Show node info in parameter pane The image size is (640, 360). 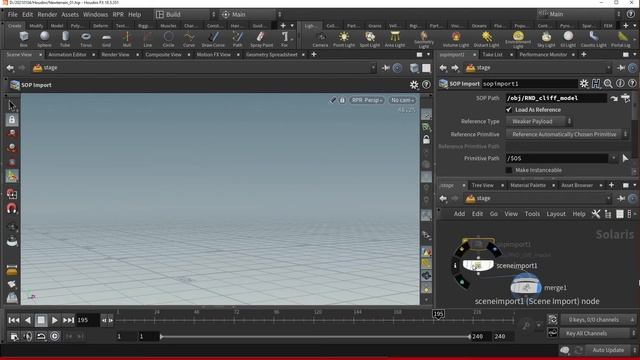click(x=620, y=84)
